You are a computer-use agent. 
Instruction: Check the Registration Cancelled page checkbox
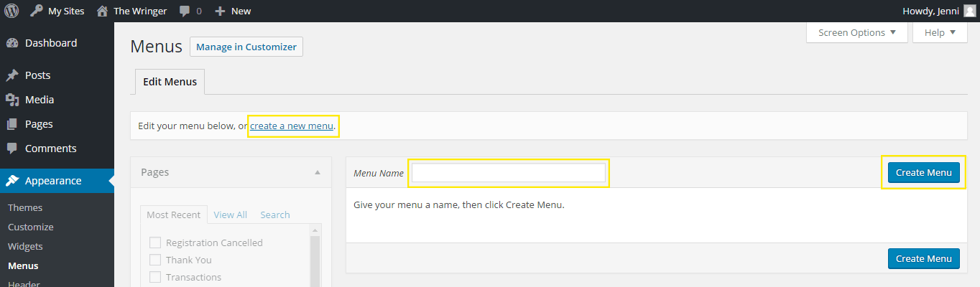[x=154, y=243]
